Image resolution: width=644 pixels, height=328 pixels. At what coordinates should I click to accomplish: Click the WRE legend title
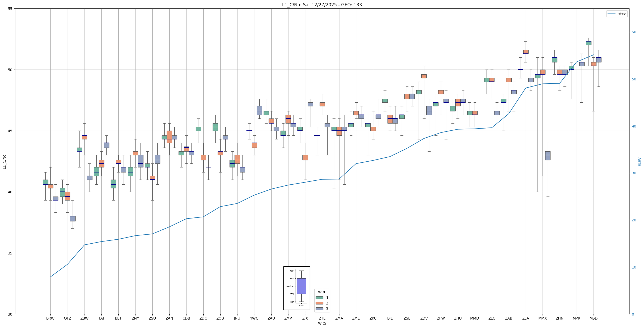[322, 292]
